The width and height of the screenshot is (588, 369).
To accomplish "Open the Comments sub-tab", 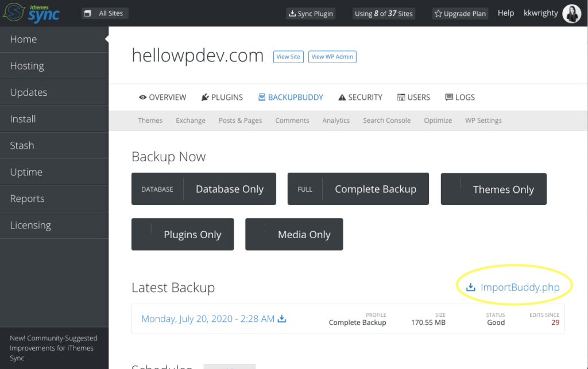I will click(x=292, y=121).
